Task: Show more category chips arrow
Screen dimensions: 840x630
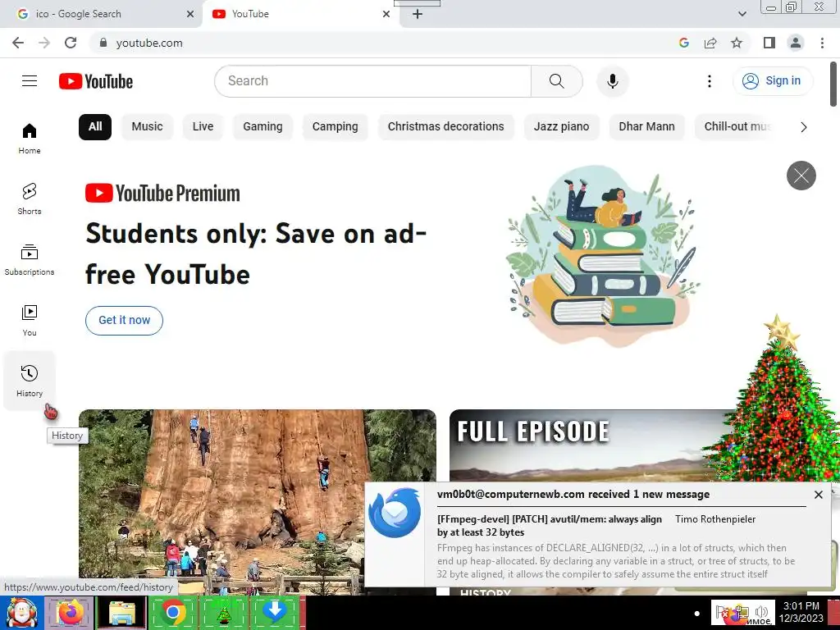Action: (x=803, y=127)
